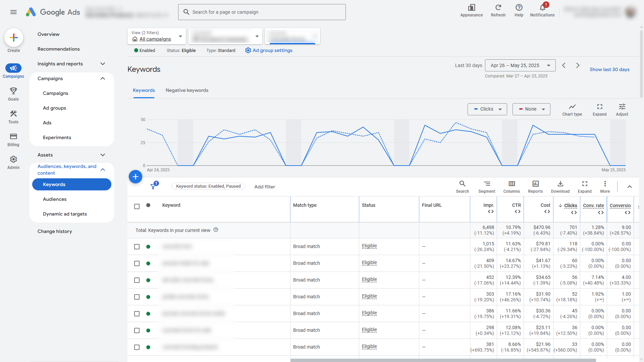Check the keyword row costing $25.11
This screenshot has width=644, height=362.
[137, 330]
